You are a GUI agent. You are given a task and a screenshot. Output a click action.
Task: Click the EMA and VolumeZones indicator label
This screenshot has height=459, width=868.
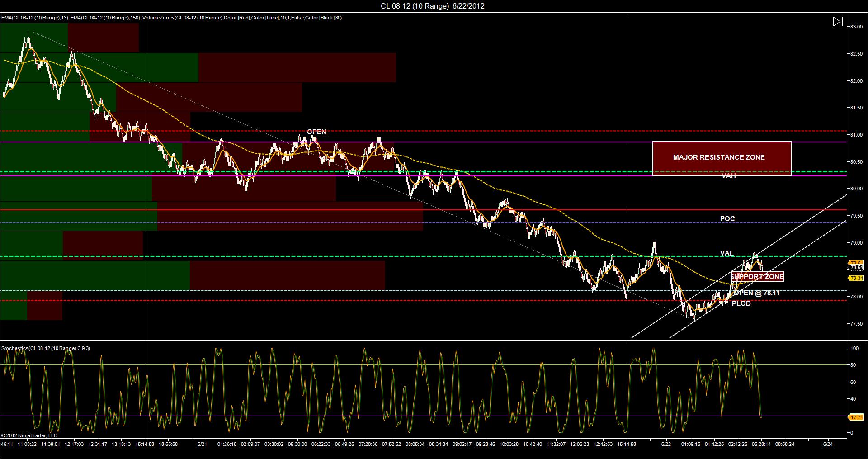pyautogui.click(x=171, y=18)
